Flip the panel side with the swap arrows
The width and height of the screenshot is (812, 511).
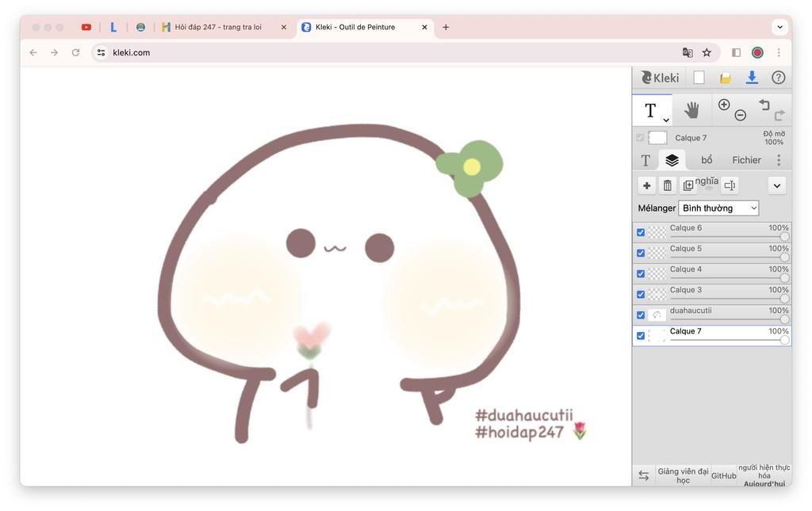tap(643, 475)
